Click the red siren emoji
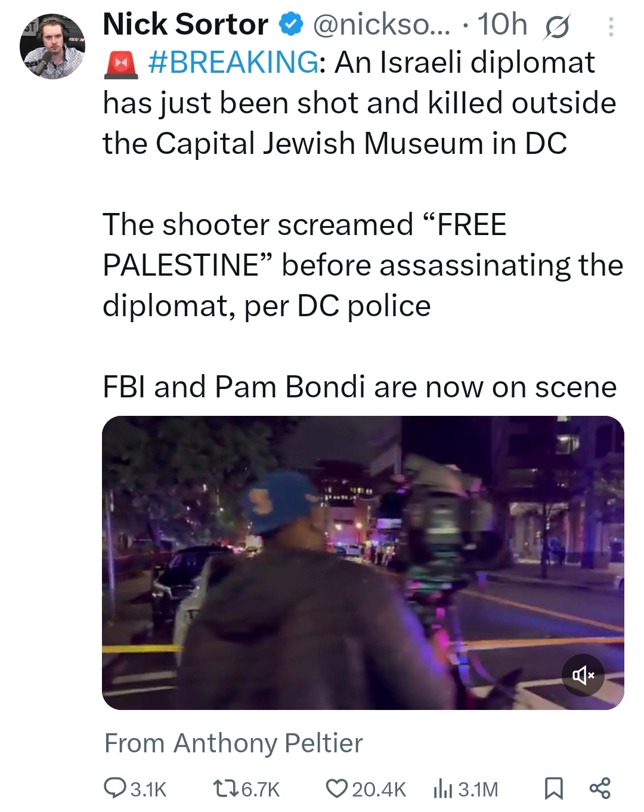This screenshot has width=644, height=812. tap(121, 64)
